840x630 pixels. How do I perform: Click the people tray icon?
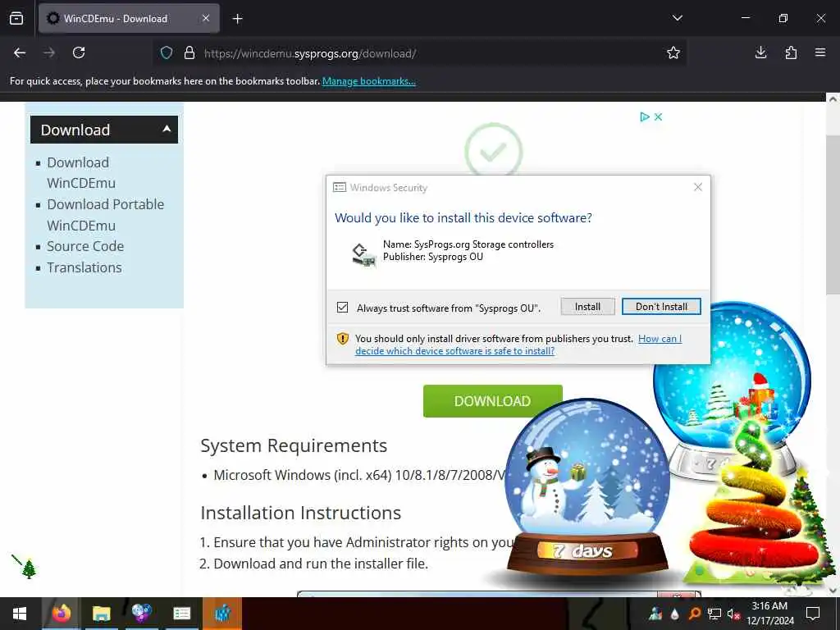[655, 614]
